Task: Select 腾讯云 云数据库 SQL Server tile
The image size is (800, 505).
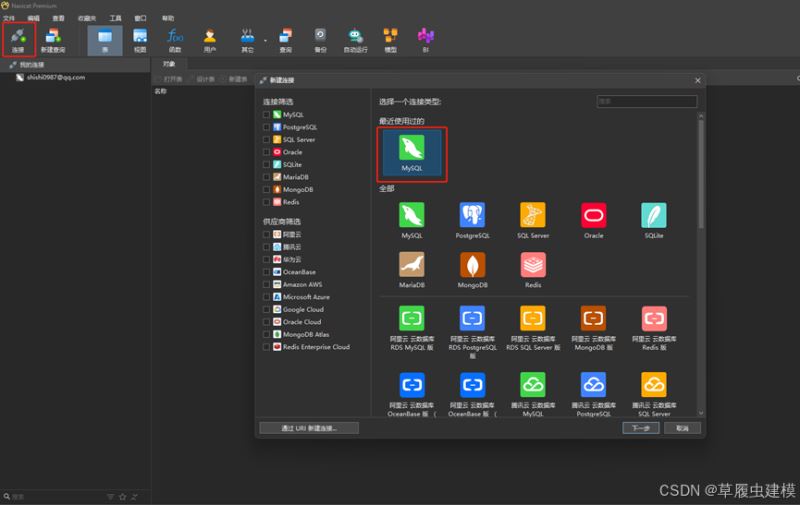Action: tap(654, 394)
